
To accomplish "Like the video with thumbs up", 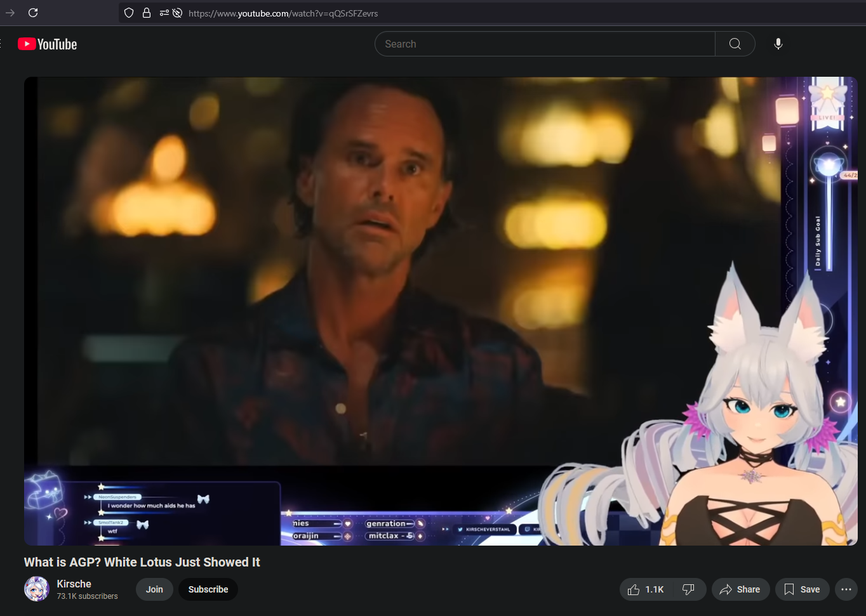I will click(x=646, y=589).
